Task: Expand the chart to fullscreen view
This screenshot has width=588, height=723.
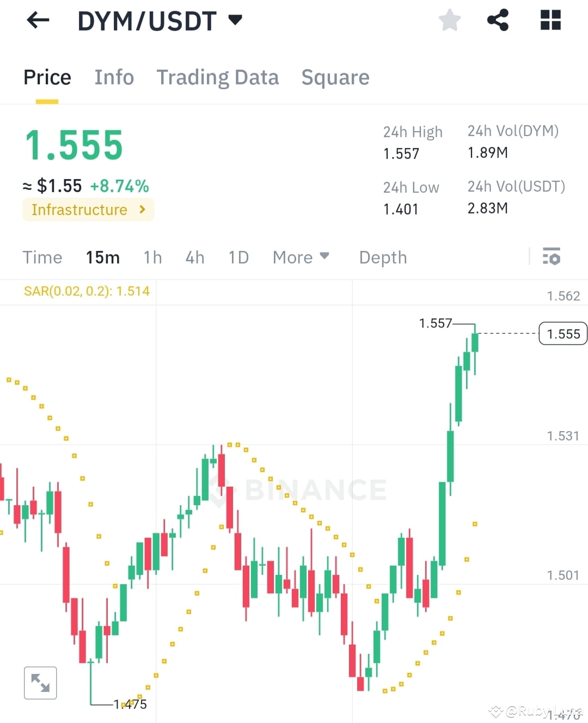Action: click(41, 682)
